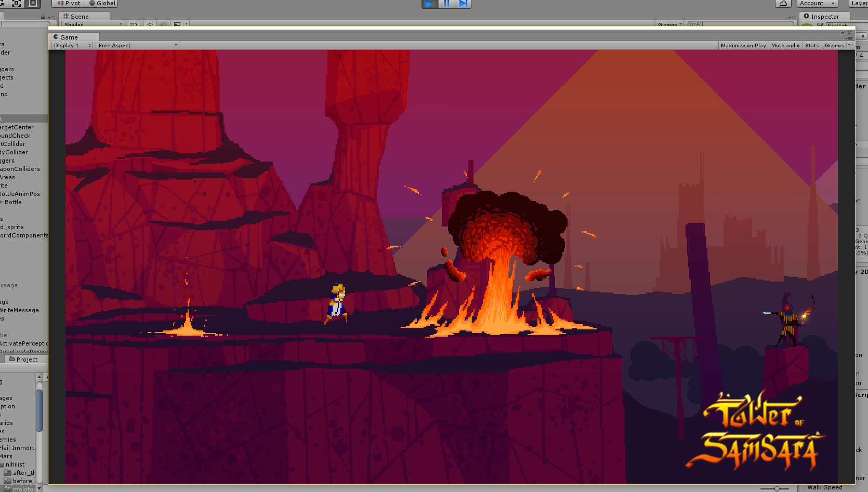Select the Rect transform tool

pyautogui.click(x=33, y=3)
